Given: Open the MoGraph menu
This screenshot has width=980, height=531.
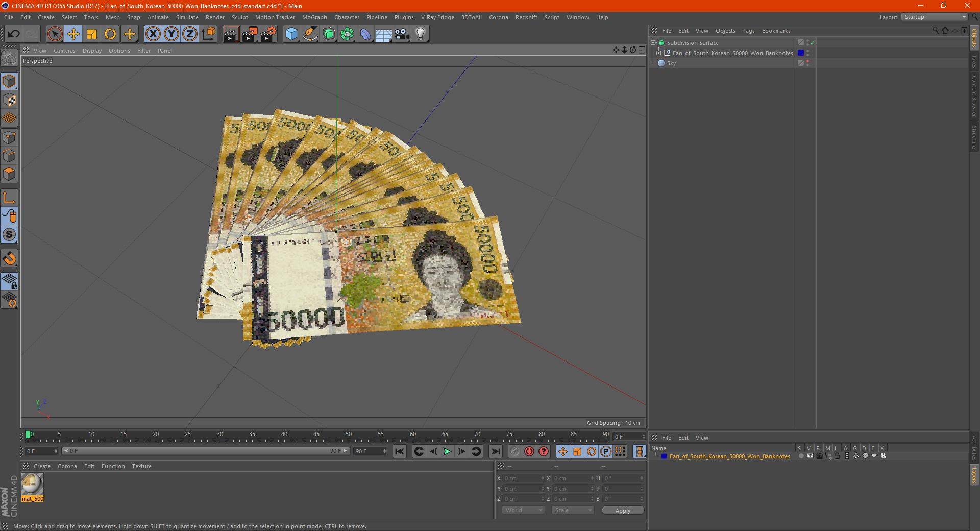Looking at the screenshot, I should [x=314, y=17].
